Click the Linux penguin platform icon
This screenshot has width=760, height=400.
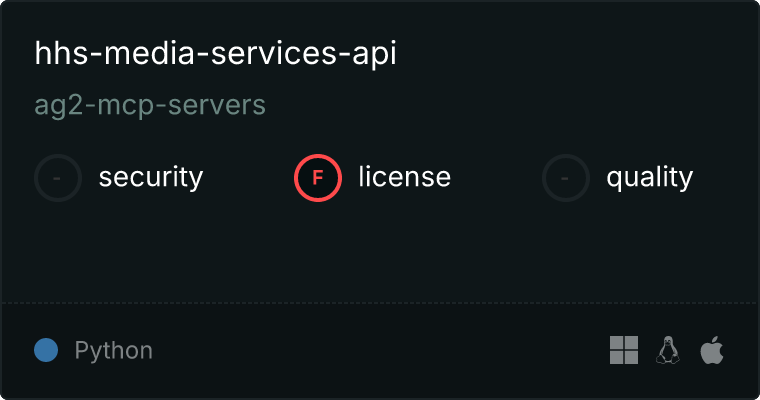tap(668, 350)
